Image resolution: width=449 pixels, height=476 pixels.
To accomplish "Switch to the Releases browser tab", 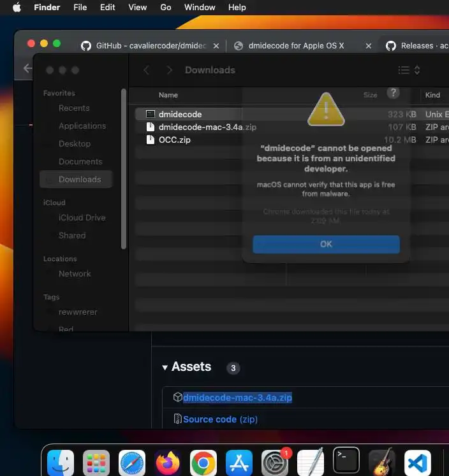I will [x=418, y=46].
